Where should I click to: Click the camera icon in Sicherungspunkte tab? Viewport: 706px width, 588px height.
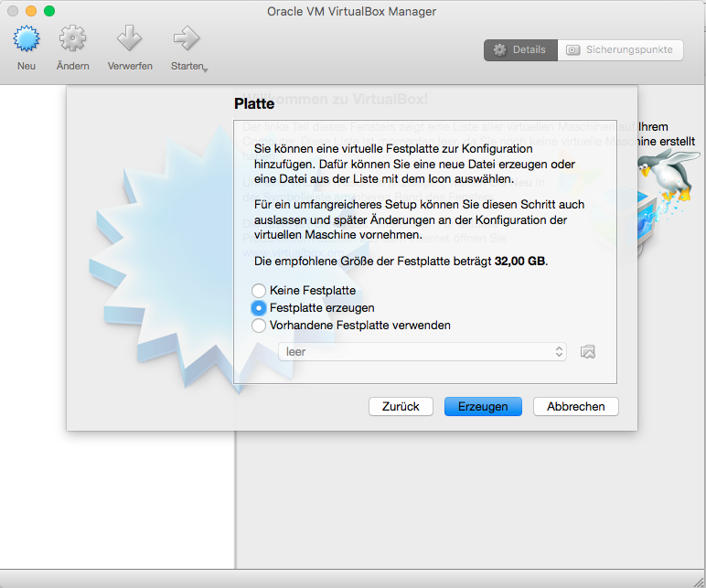pos(573,50)
